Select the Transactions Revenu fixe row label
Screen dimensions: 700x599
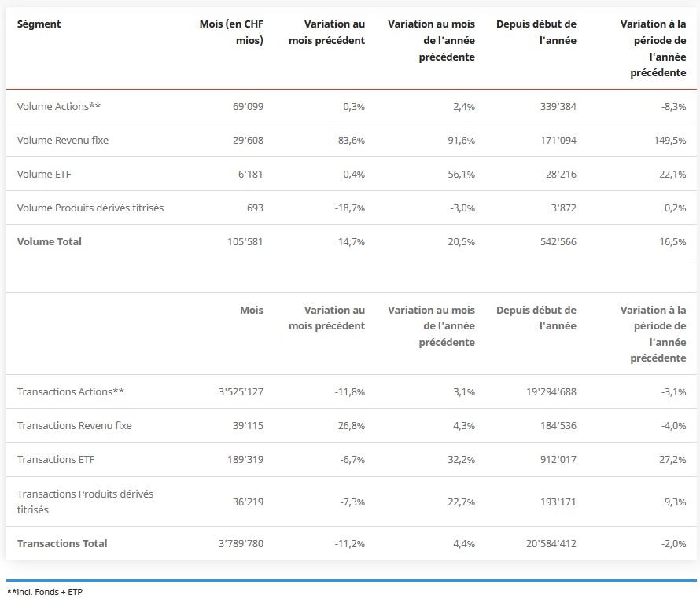point(75,425)
